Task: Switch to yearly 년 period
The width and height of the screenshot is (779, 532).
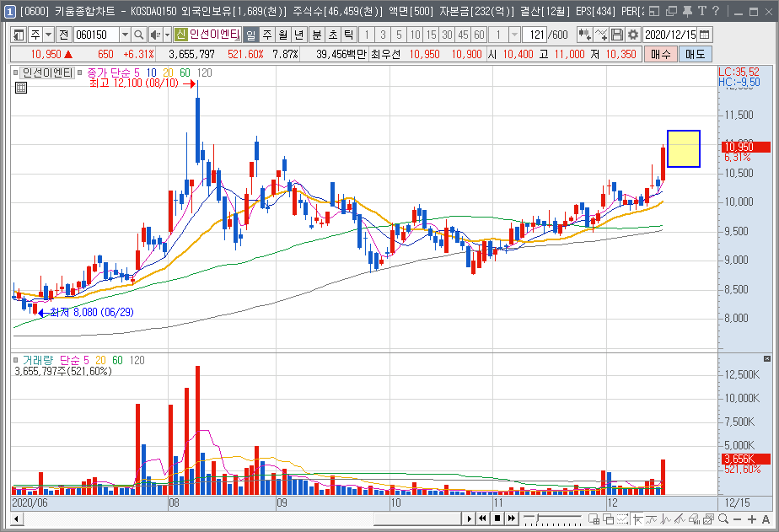Action: pos(298,35)
